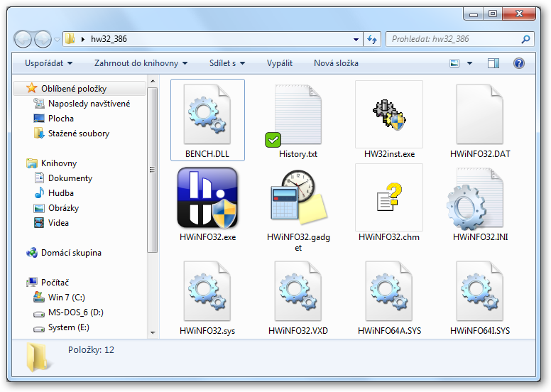Select the HW32inst.exe installer icon
551x392 pixels.
389,114
